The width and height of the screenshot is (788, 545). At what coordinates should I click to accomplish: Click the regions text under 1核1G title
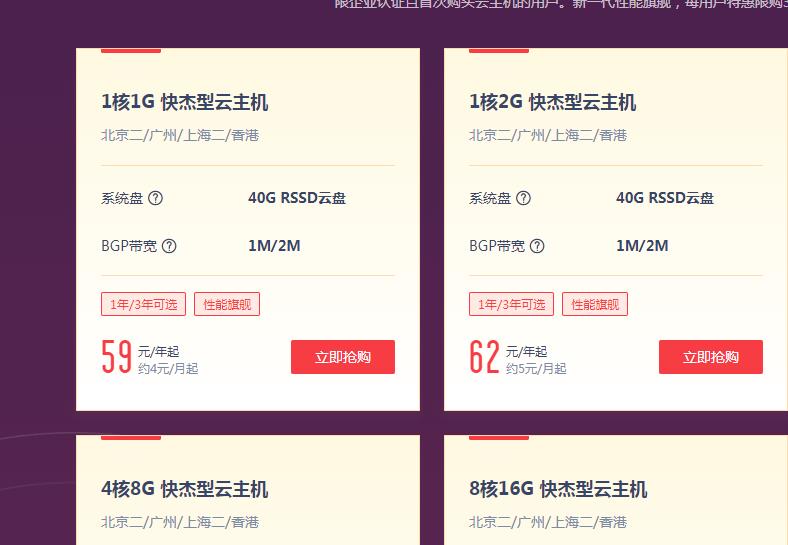pyautogui.click(x=180, y=135)
